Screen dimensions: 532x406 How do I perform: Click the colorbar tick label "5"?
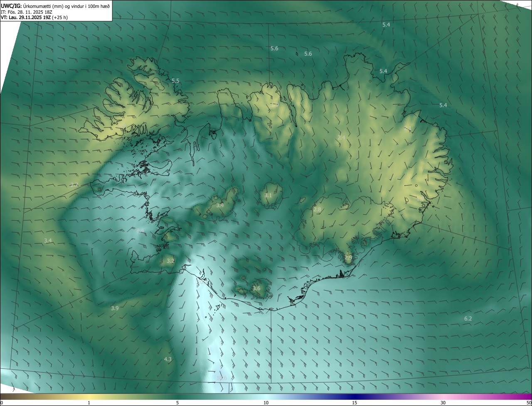177,403
